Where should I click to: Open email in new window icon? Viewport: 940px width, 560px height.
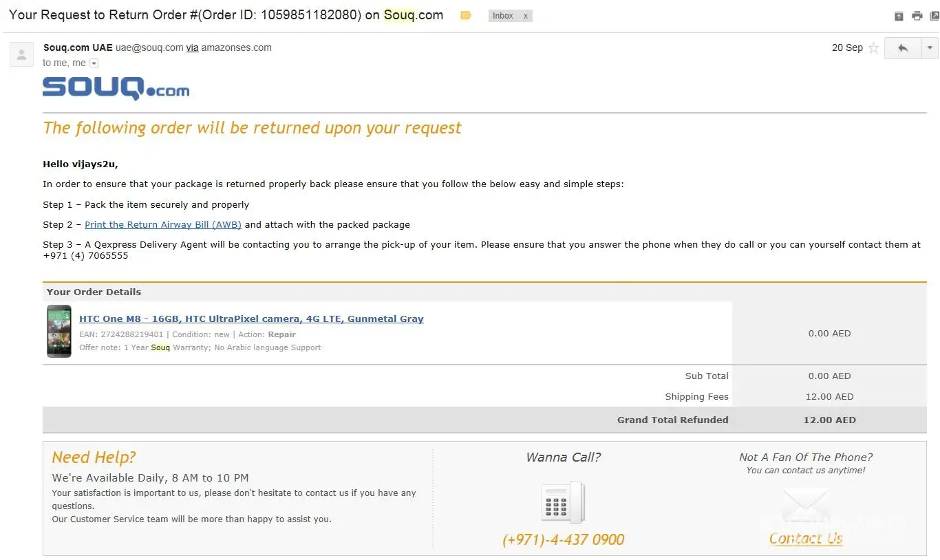pos(934,16)
